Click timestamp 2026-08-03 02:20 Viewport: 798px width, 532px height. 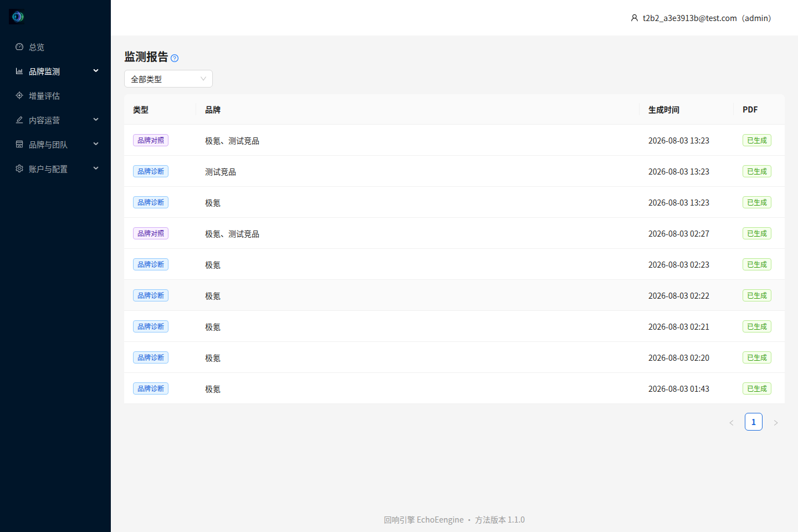tap(679, 358)
